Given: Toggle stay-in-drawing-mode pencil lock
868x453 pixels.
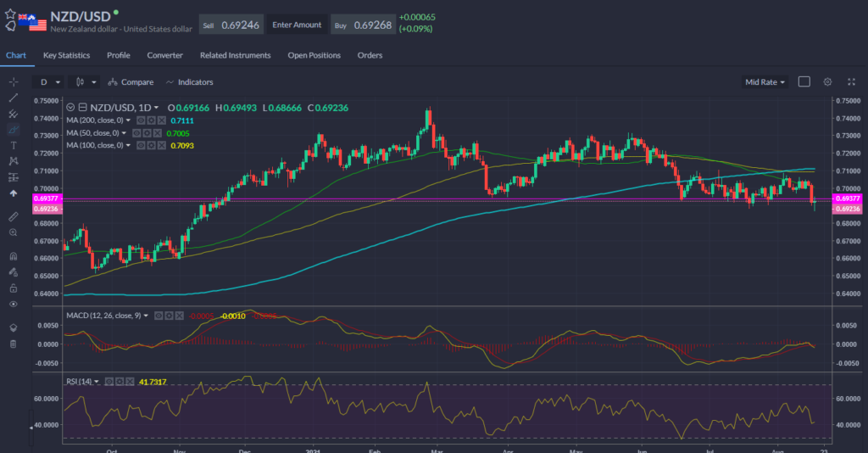Looking at the screenshot, I should coord(14,272).
